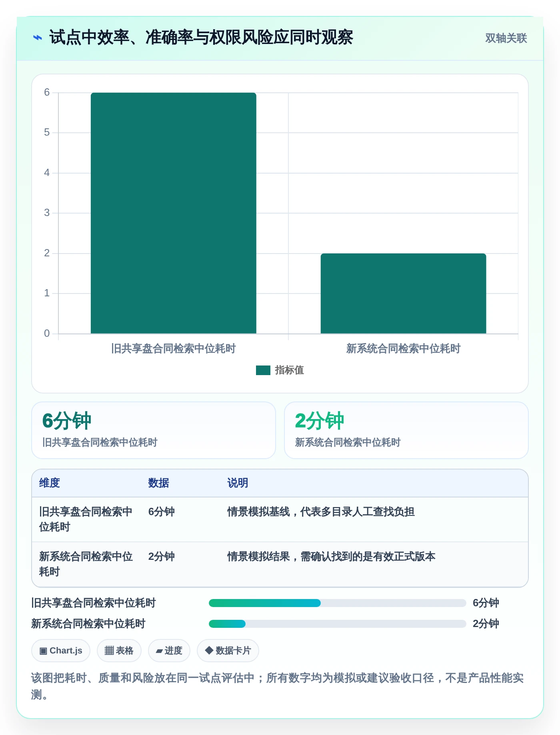The image size is (560, 735).
Task: Click the 2分钟 value right of the progress bar
Action: point(486,624)
